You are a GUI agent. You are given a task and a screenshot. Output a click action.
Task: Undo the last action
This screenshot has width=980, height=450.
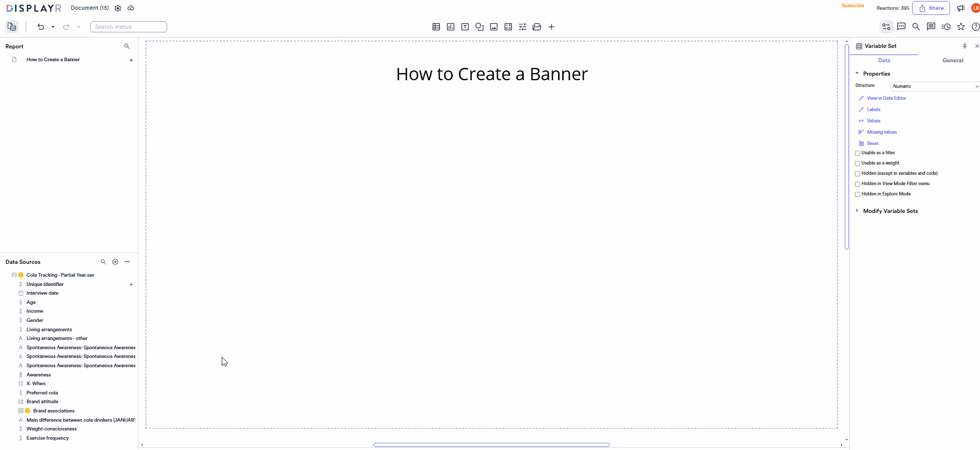click(41, 27)
